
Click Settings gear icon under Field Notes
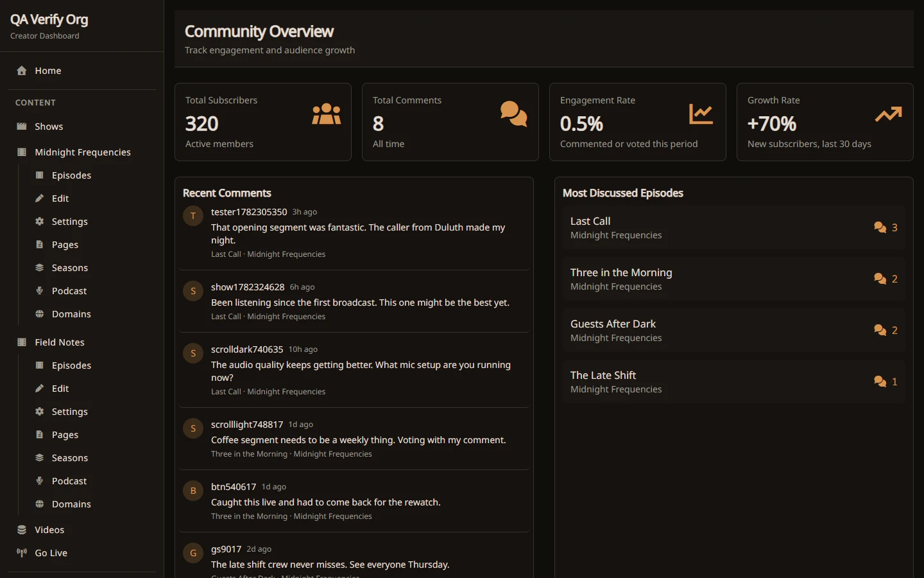39,412
